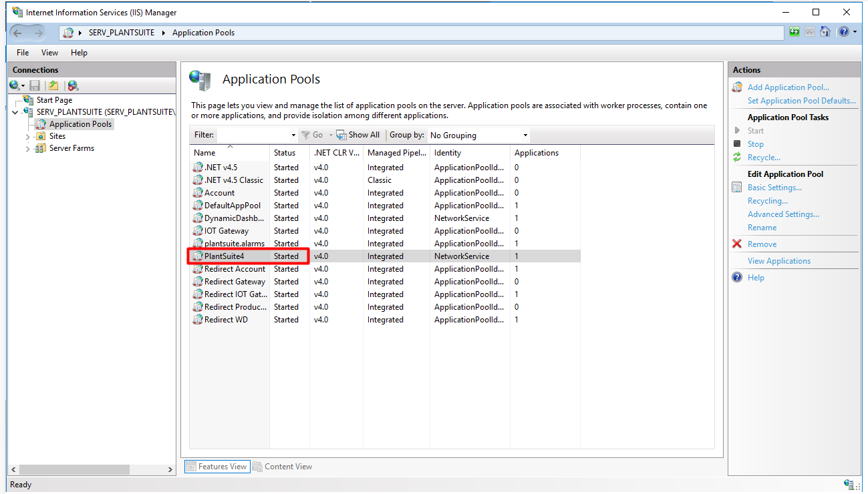
Task: Open the File menu
Action: click(x=23, y=53)
